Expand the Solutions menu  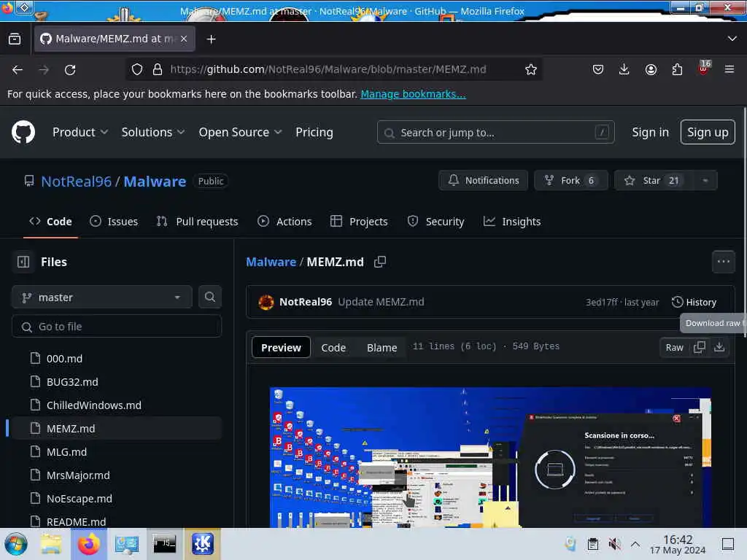point(153,132)
